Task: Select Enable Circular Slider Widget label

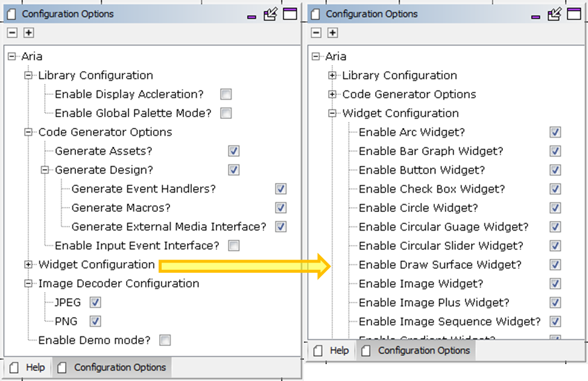Action: [x=441, y=246]
